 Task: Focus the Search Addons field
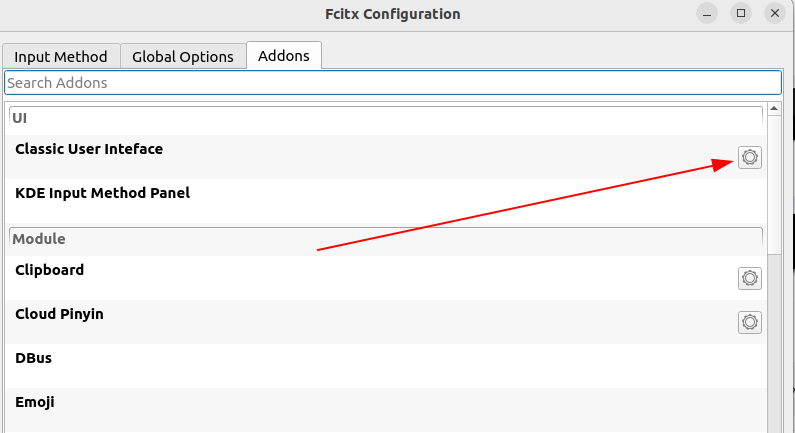[x=393, y=83]
